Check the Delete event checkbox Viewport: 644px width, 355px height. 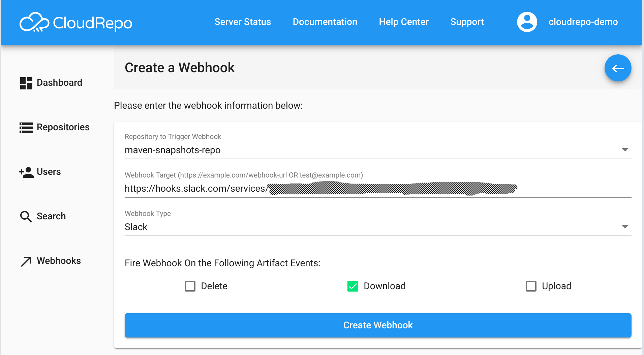(x=190, y=286)
